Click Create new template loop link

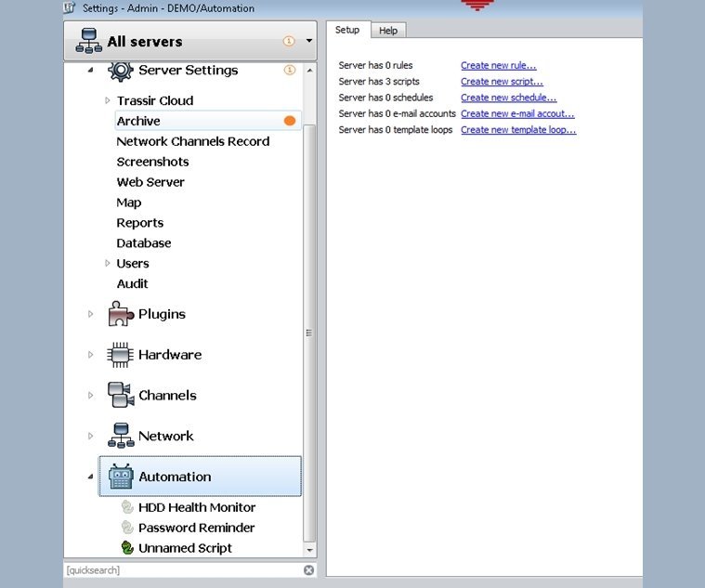[x=518, y=130]
